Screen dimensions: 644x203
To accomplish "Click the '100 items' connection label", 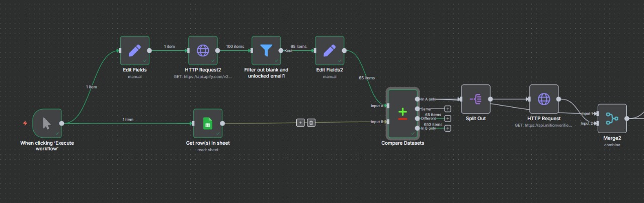I will click(x=235, y=47).
